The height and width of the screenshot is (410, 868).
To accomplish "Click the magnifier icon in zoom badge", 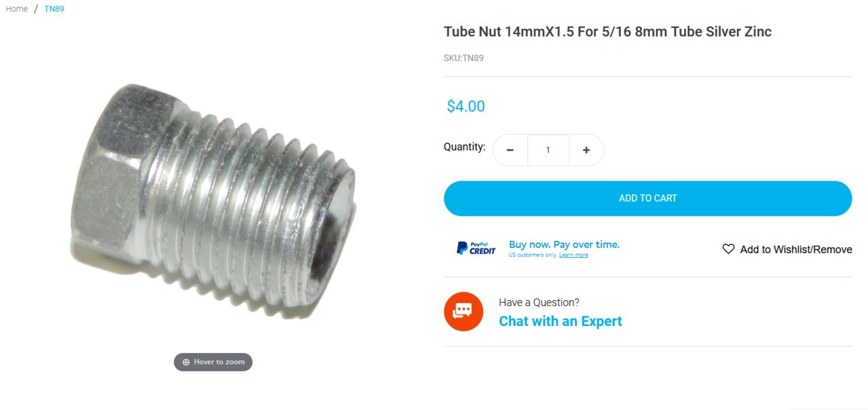I will click(x=186, y=362).
